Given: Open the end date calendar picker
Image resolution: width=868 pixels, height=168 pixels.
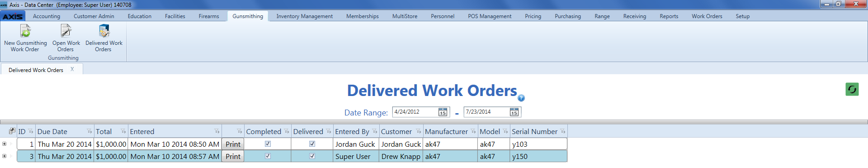Looking at the screenshot, I should tap(514, 112).
